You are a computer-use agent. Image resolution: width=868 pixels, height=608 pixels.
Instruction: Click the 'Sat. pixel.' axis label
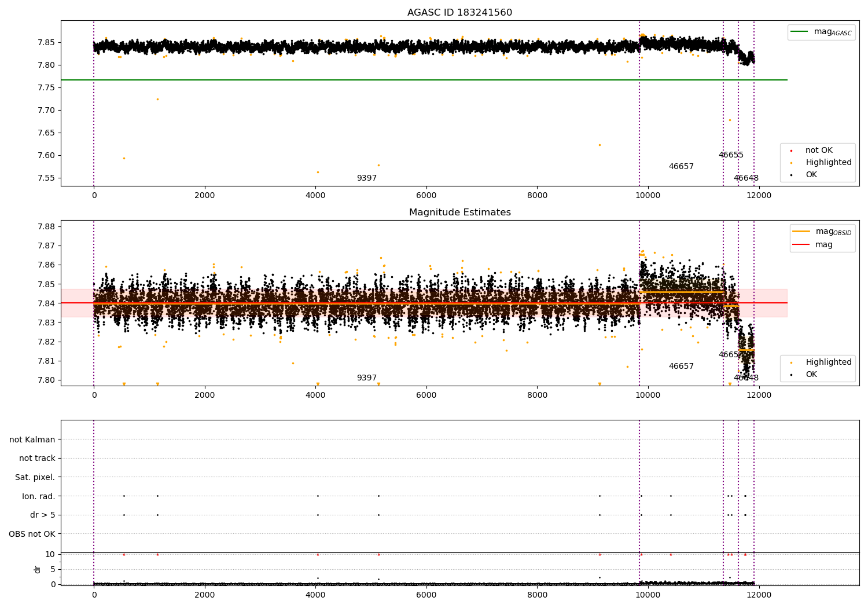tap(35, 478)
